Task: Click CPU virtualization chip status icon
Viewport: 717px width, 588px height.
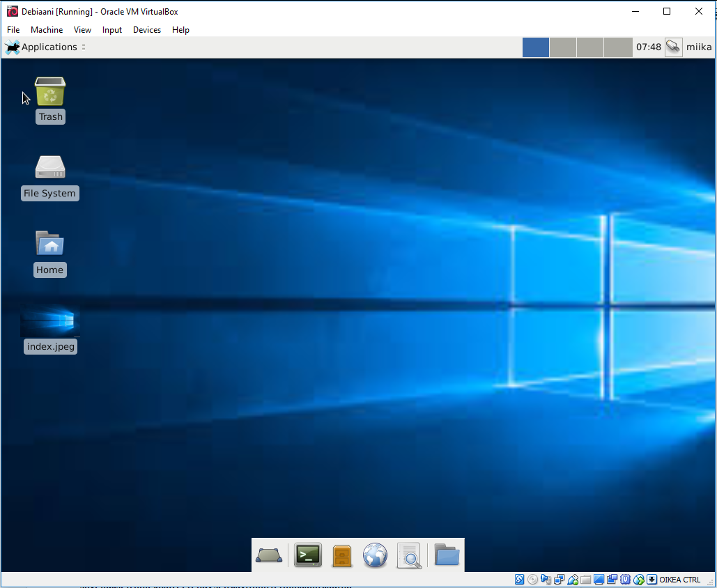Action: click(625, 580)
